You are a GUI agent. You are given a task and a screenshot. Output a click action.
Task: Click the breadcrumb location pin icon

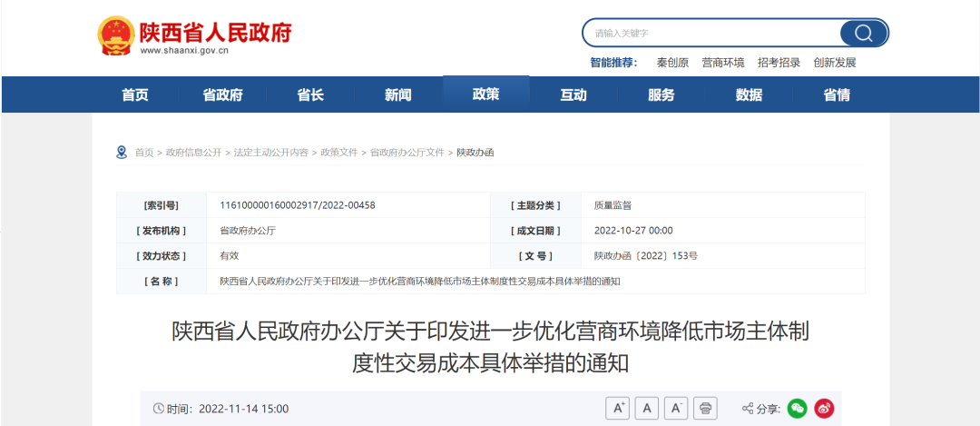(122, 152)
